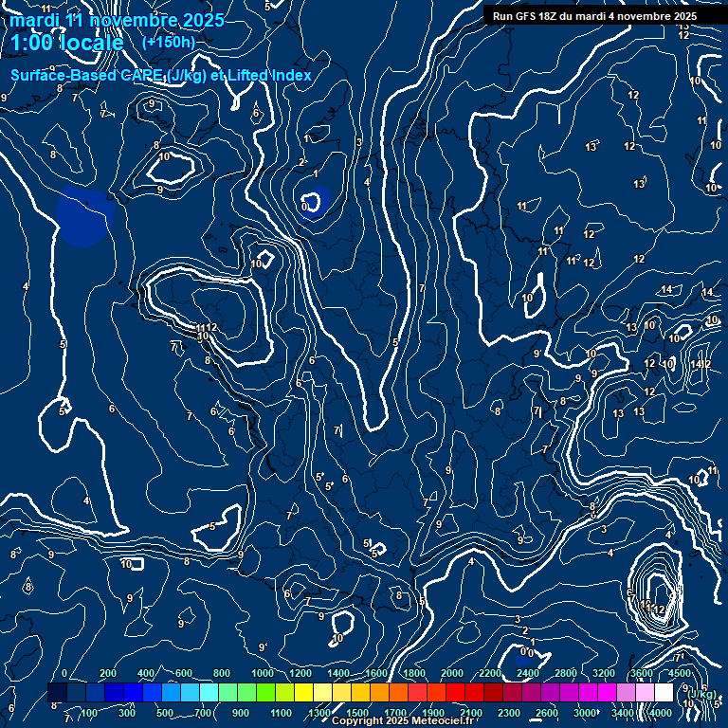The image size is (728, 728).
Task: Click the '2400' legend value
Action: tap(528, 673)
